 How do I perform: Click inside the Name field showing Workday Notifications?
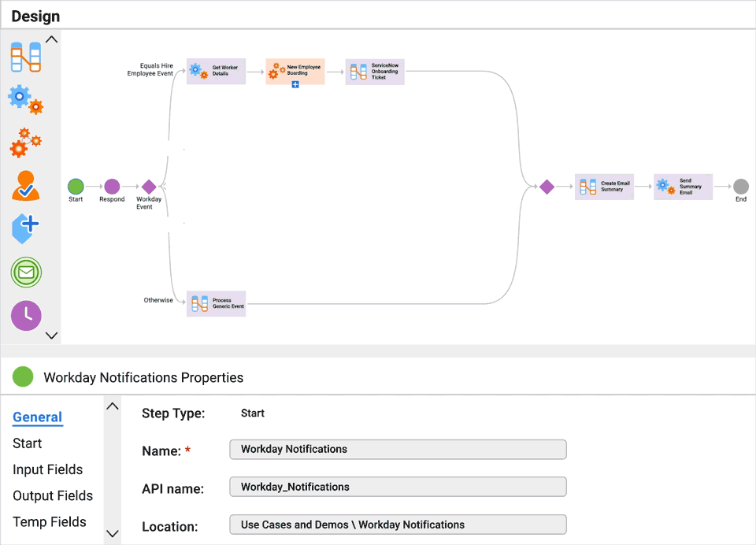pos(398,449)
